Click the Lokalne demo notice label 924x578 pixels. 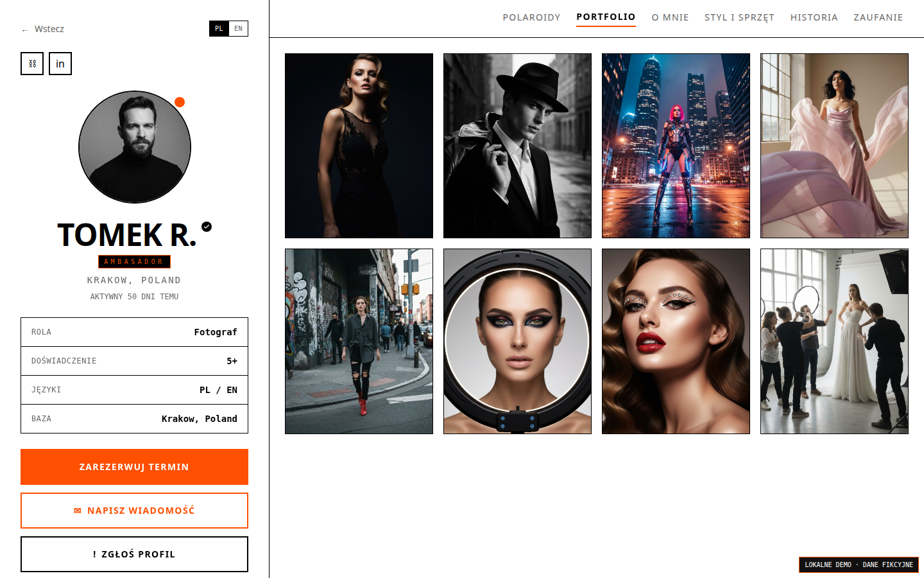pos(859,565)
